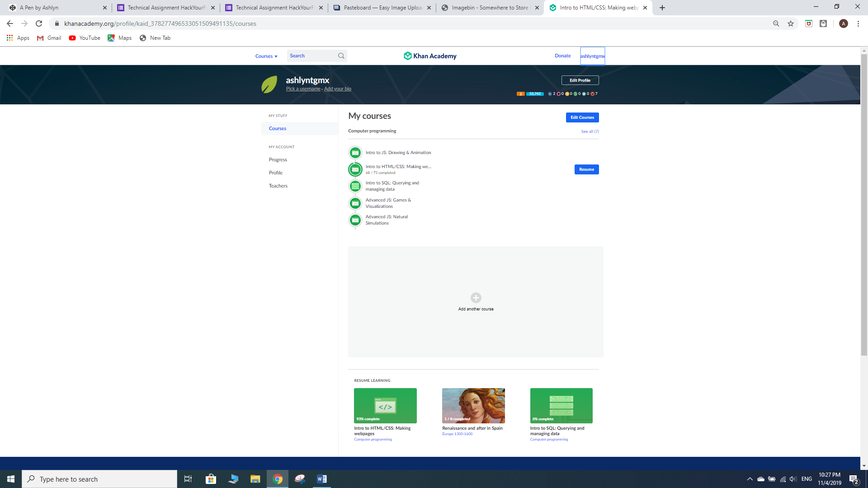Click the address bar URL
This screenshot has width=868, height=488.
(x=160, y=23)
